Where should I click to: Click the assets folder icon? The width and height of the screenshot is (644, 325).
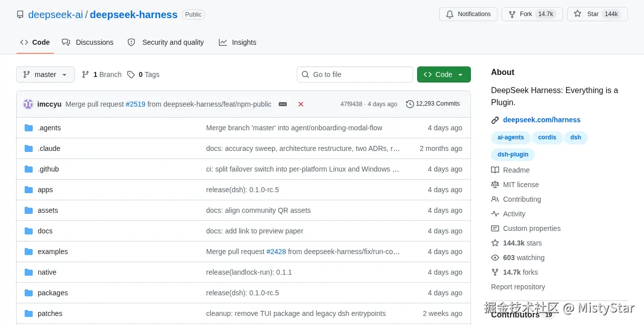(29, 210)
